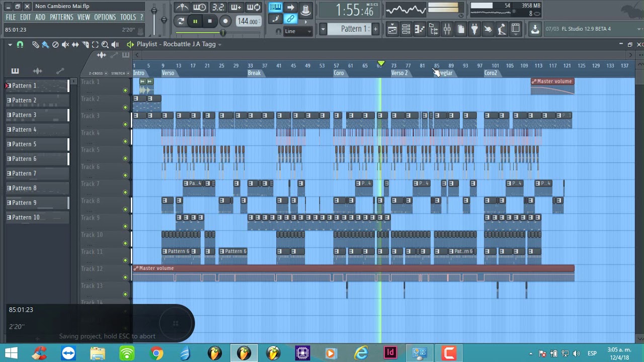Click the song position slider knob
Image resolution: width=644 pixels, height=362 pixels.
pyautogui.click(x=223, y=33)
